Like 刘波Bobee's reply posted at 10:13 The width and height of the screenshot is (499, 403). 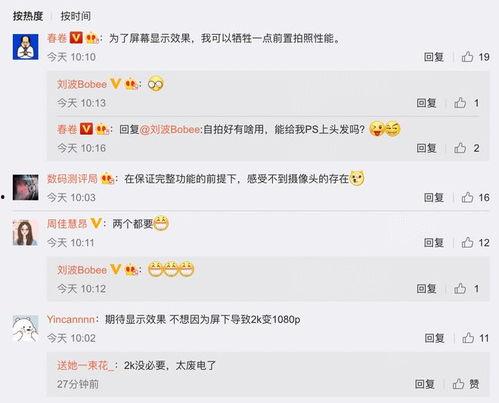click(460, 103)
